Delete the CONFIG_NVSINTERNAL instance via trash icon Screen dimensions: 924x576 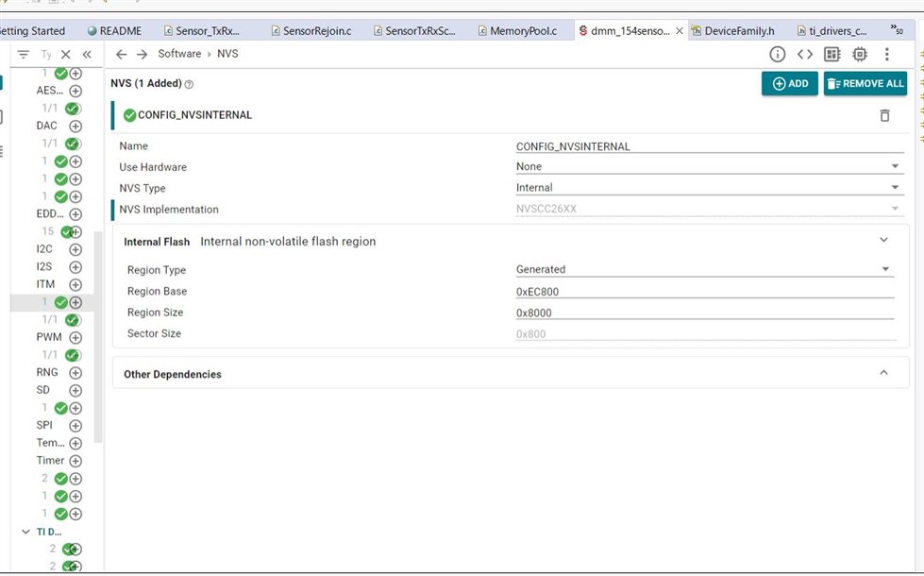pyautogui.click(x=884, y=115)
